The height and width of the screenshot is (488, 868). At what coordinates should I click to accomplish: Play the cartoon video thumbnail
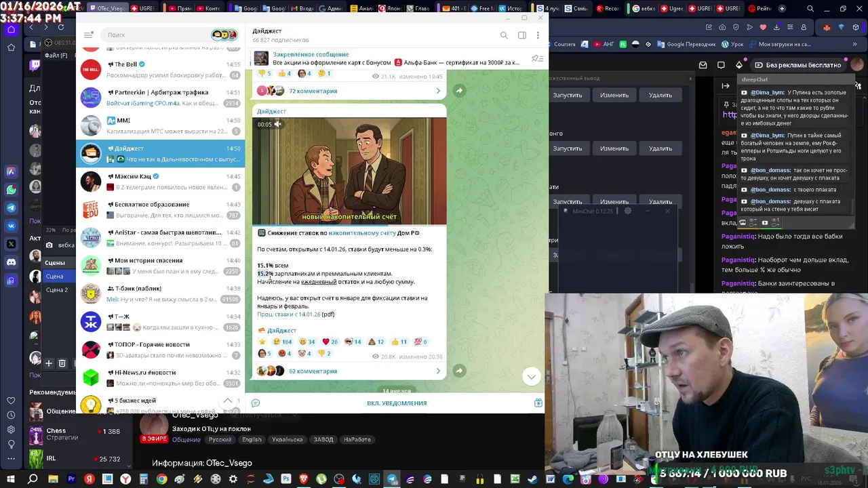(349, 171)
